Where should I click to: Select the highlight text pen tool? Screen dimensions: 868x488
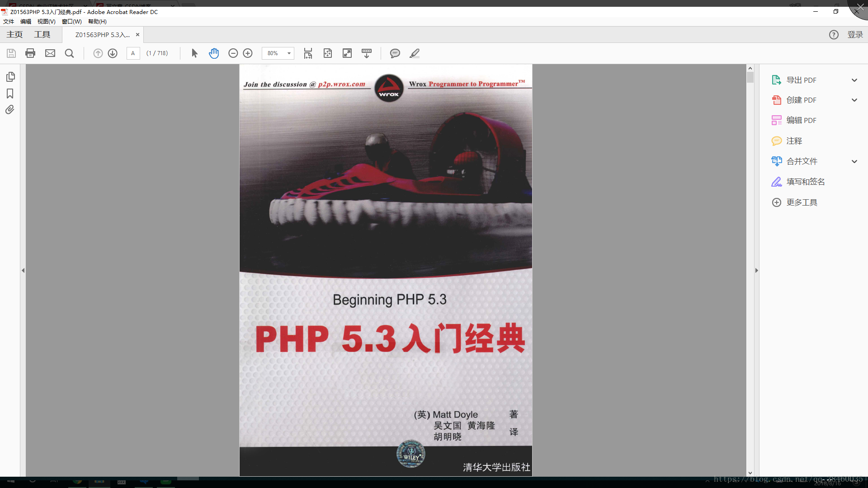(415, 53)
